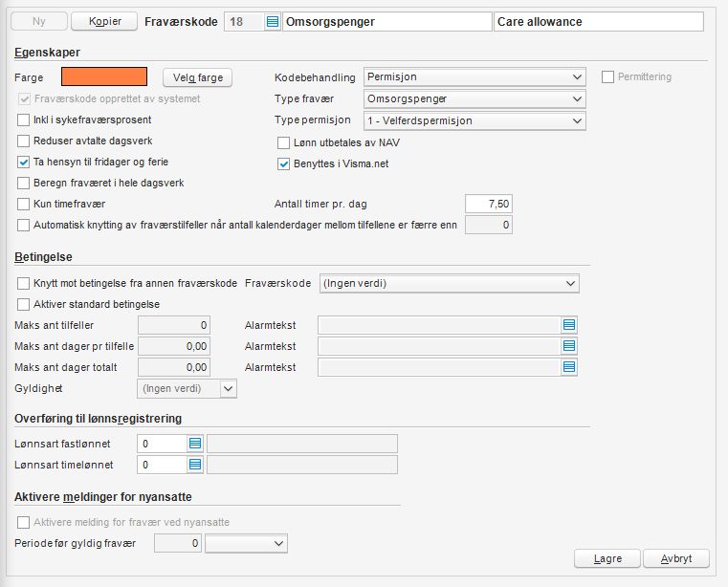Open Fraværskode (Ingen verdi) dropdown in Betingelse
Viewport: 728px width, 587px height.
coord(450,284)
